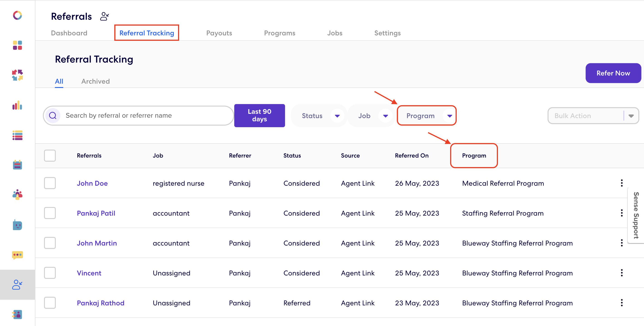Open the bar chart analytics sidebar icon
Image resolution: width=644 pixels, height=326 pixels.
pyautogui.click(x=17, y=105)
